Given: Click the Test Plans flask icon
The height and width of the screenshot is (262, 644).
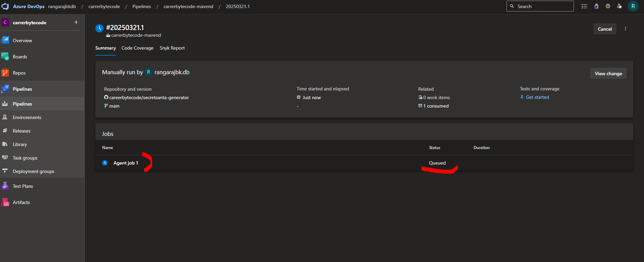Looking at the screenshot, I should click(5, 186).
